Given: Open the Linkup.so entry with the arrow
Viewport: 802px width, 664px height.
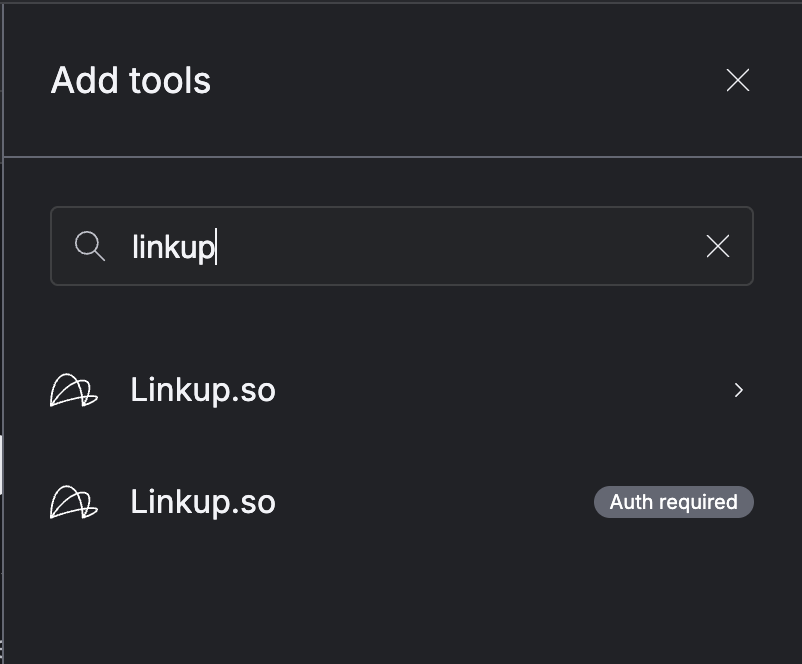Looking at the screenshot, I should pos(400,390).
